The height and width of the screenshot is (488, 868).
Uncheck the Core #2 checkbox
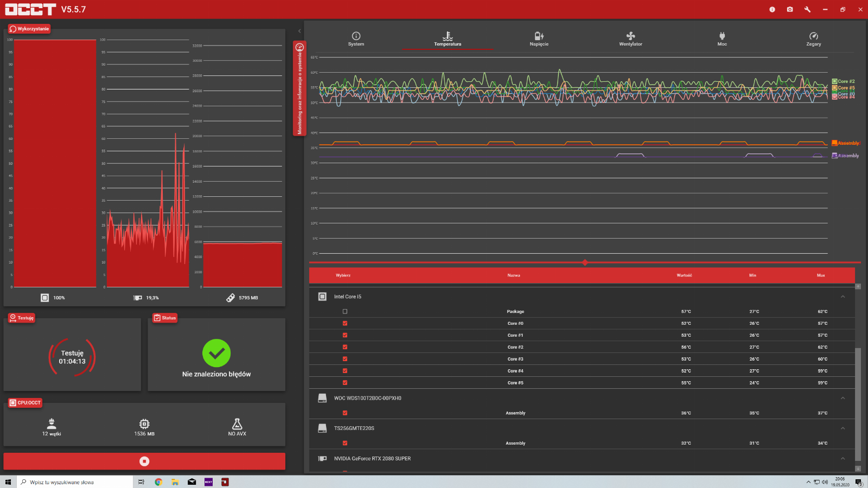345,347
